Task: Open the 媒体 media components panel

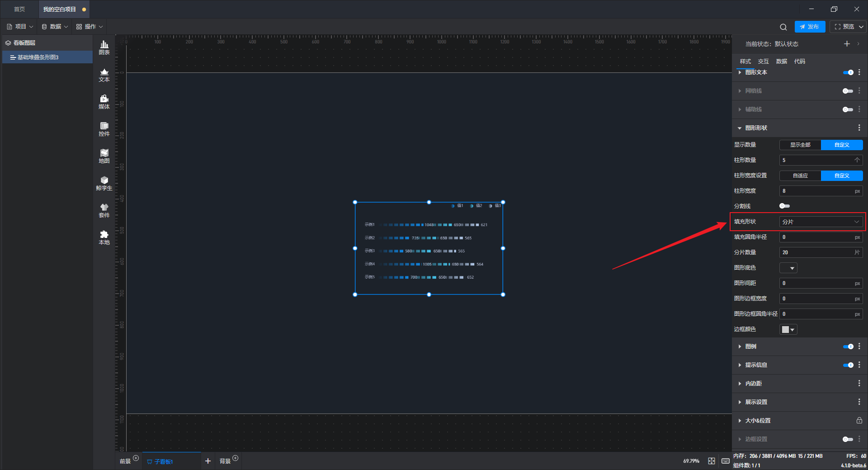Action: click(x=104, y=102)
